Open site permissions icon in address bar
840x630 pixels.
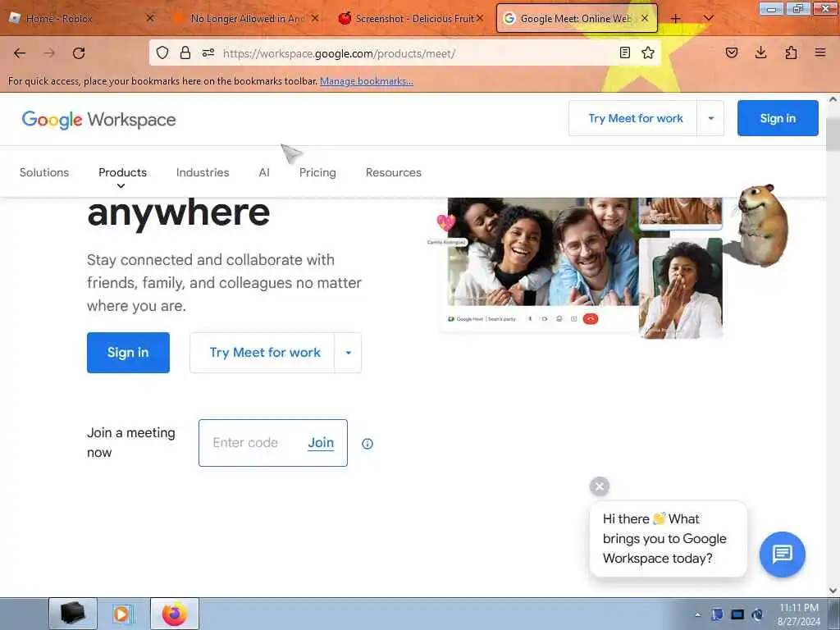(208, 52)
